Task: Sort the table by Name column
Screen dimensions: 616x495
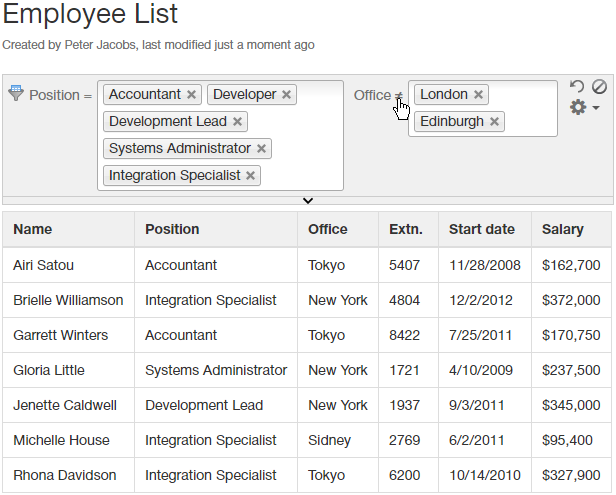Action: [33, 229]
